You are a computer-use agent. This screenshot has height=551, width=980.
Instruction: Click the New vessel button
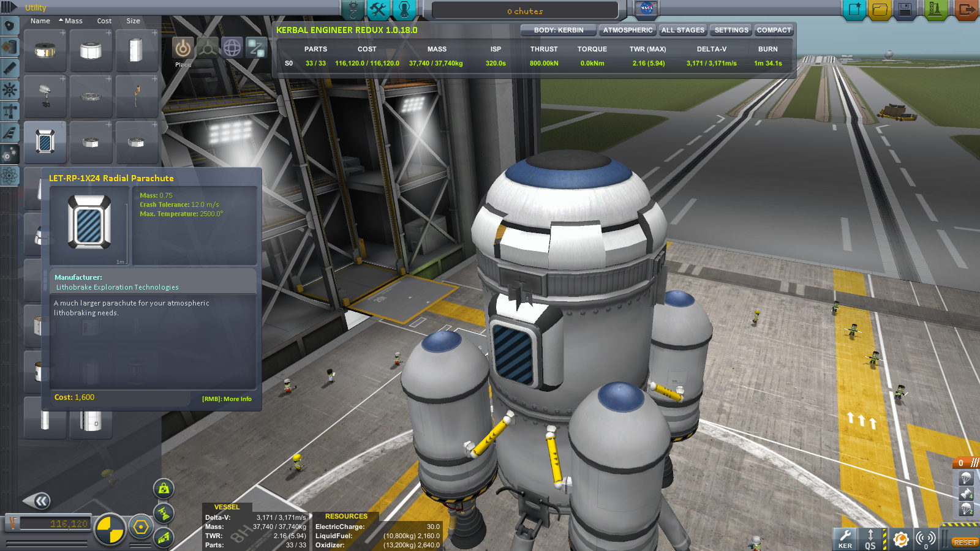click(854, 10)
